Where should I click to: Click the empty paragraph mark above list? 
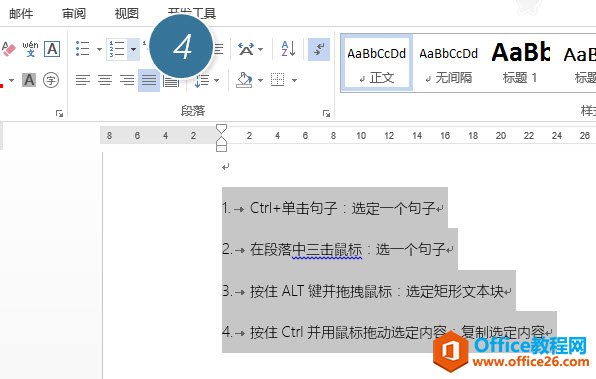(226, 167)
